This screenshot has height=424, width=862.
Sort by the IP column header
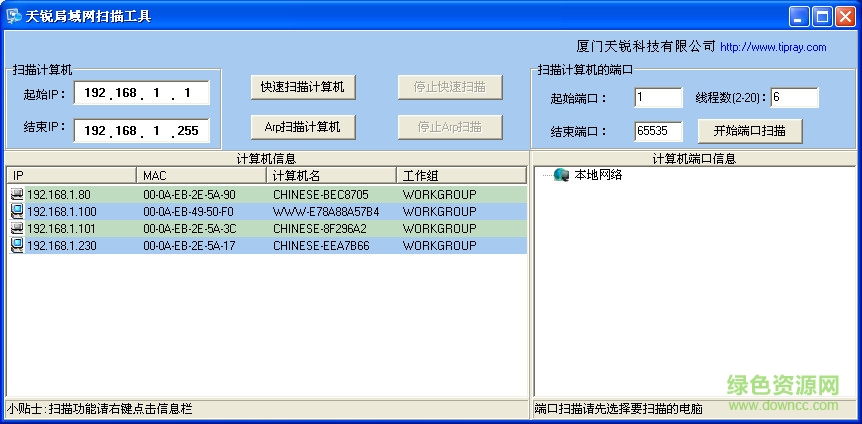tap(72, 175)
